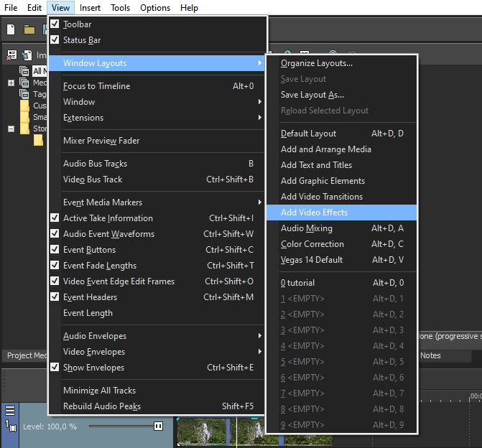Click the Open folder toolbar icon

pyautogui.click(x=29, y=29)
